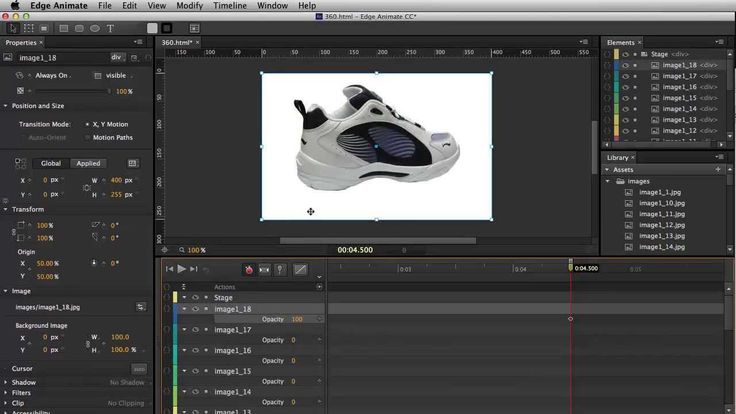Toggle Stage eye in timeline
This screenshot has width=736, height=414.
[195, 298]
